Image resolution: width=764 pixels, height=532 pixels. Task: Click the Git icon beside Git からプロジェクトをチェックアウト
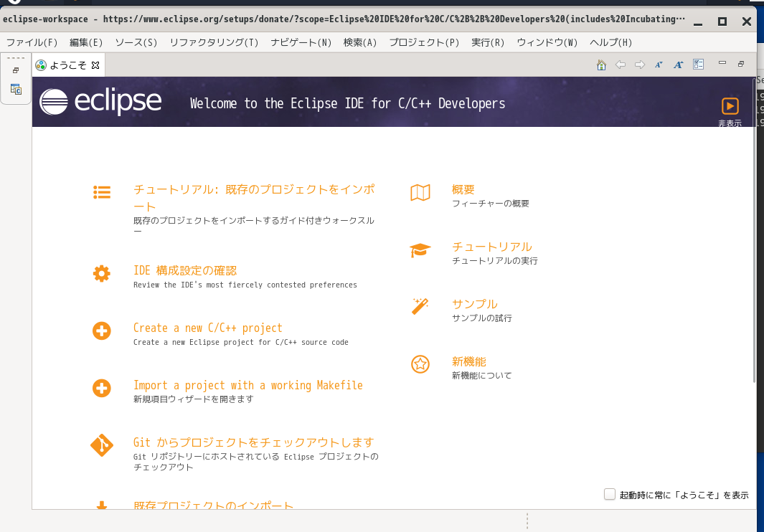[x=102, y=445]
